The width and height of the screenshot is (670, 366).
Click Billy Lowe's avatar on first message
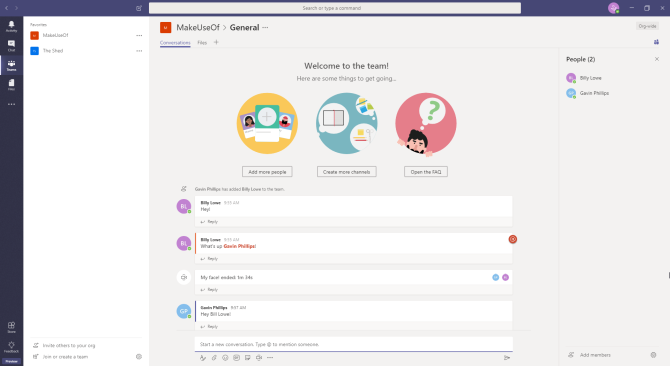(184, 206)
